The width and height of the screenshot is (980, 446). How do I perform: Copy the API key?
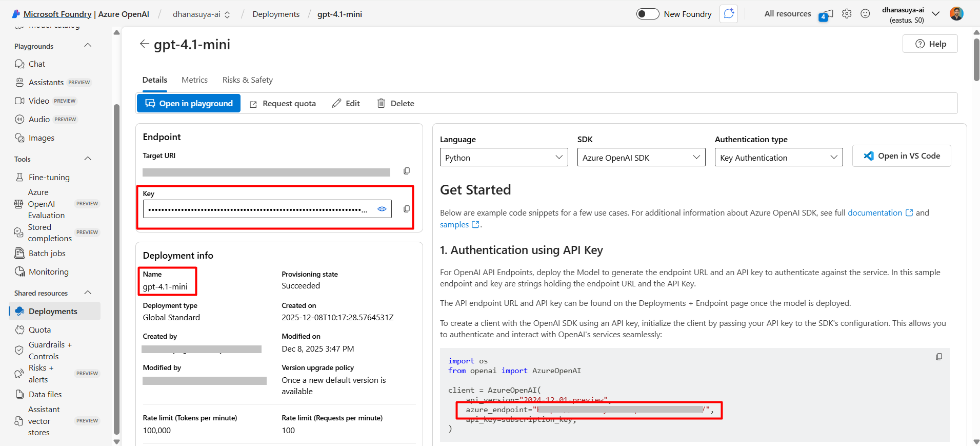(407, 209)
